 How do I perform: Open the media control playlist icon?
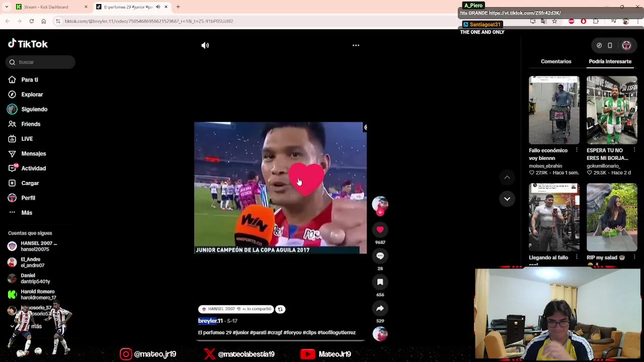tap(613, 21)
